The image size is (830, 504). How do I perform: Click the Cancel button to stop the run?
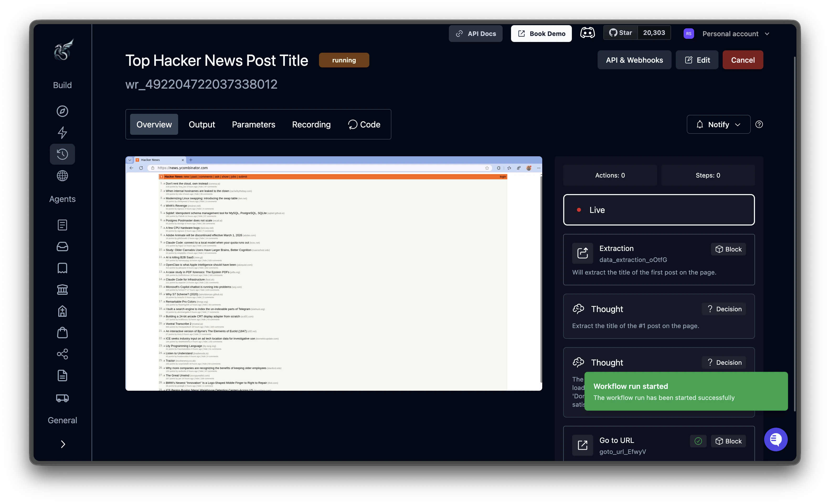point(743,60)
